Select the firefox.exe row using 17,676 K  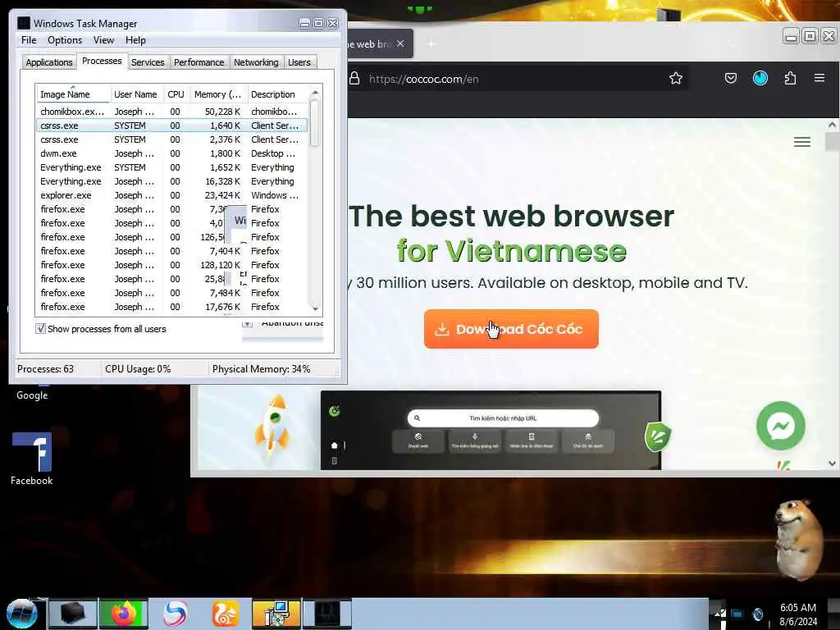point(171,307)
